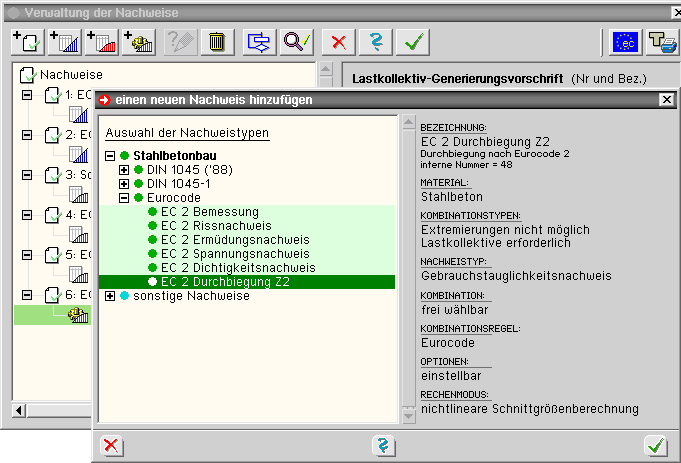Collapse the Stahlbetonbau tree node
This screenshot has width=681, height=463.
tap(110, 156)
